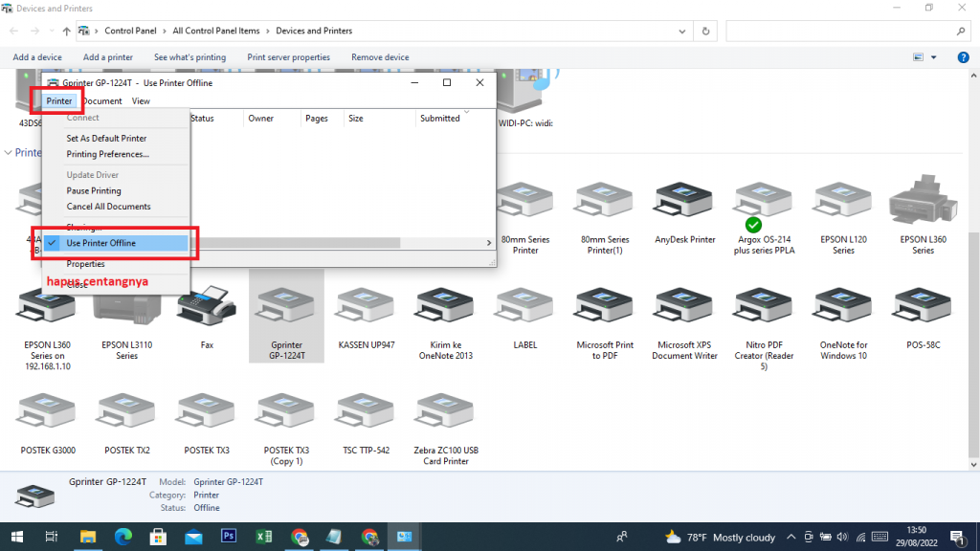The width and height of the screenshot is (980, 551).
Task: Click Remove device
Action: [x=380, y=56]
